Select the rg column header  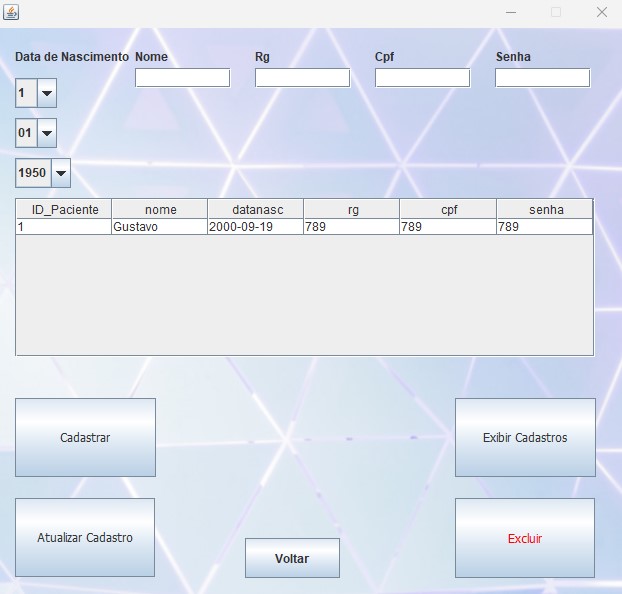pyautogui.click(x=351, y=209)
